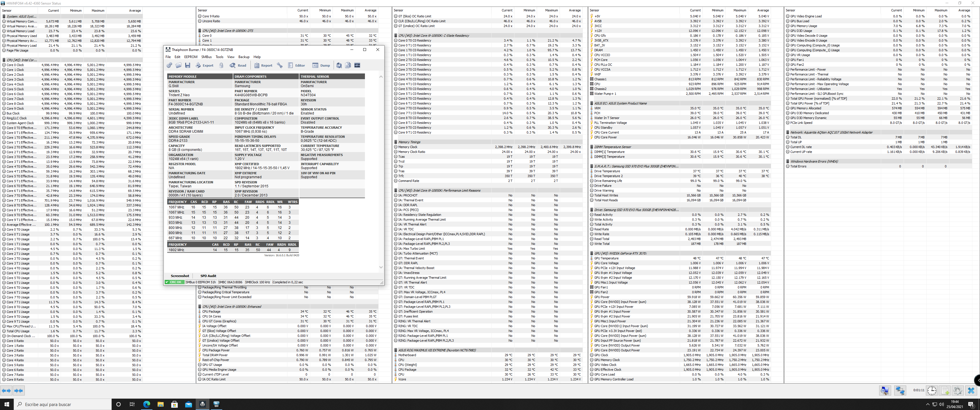Viewport: 980px width, 410px height.
Task: Open Task View on the taskbar
Action: click(132, 404)
